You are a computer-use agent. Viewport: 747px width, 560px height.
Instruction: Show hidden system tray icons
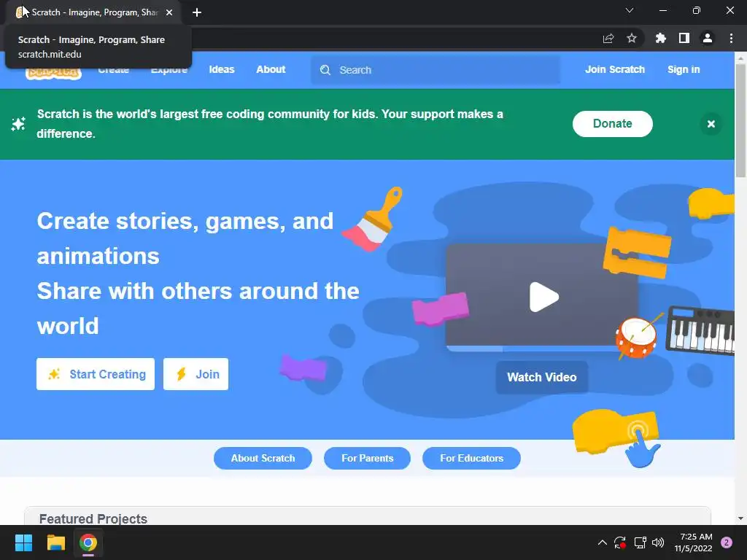tap(602, 542)
